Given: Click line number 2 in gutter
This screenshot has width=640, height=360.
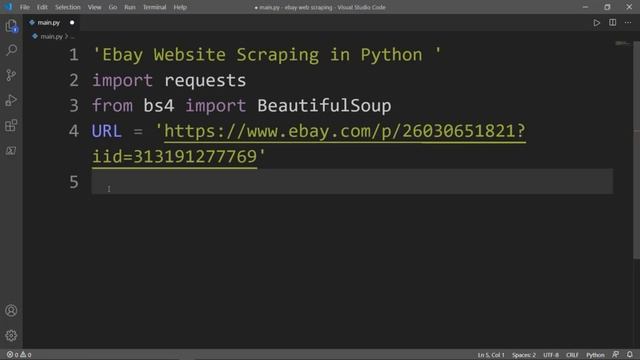Looking at the screenshot, I should tap(73, 80).
